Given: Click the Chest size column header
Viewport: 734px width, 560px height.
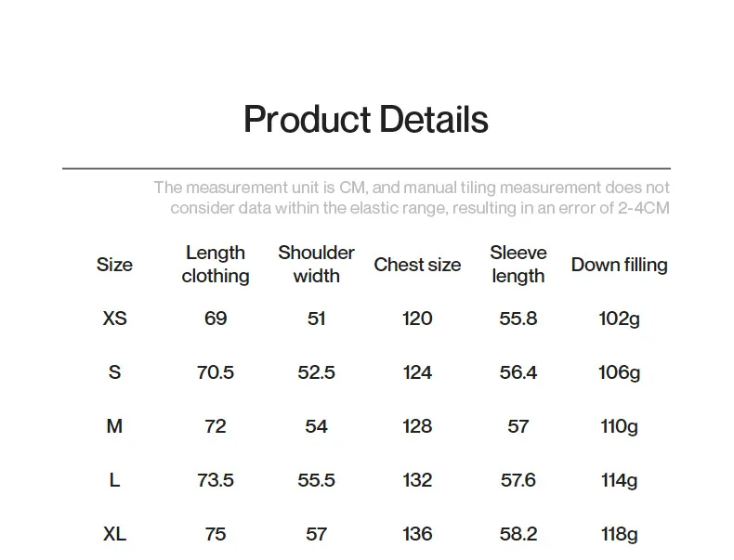Looking at the screenshot, I should click(x=417, y=265).
